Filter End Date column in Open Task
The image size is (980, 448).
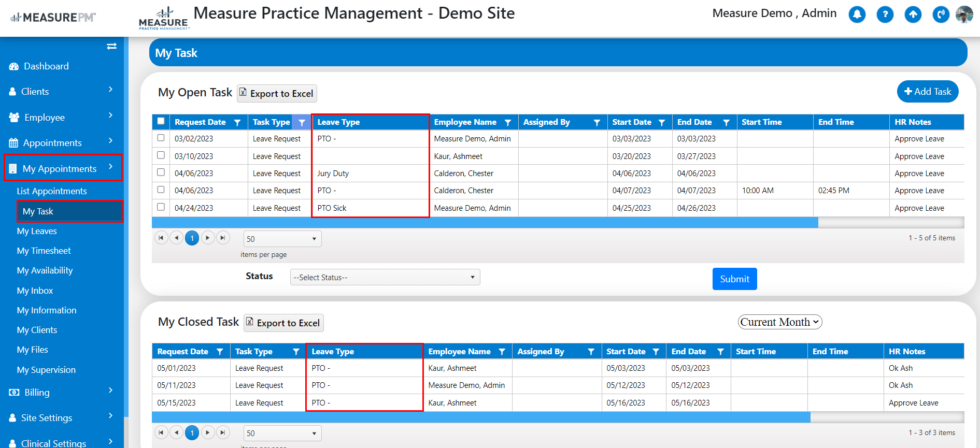pyautogui.click(x=726, y=123)
